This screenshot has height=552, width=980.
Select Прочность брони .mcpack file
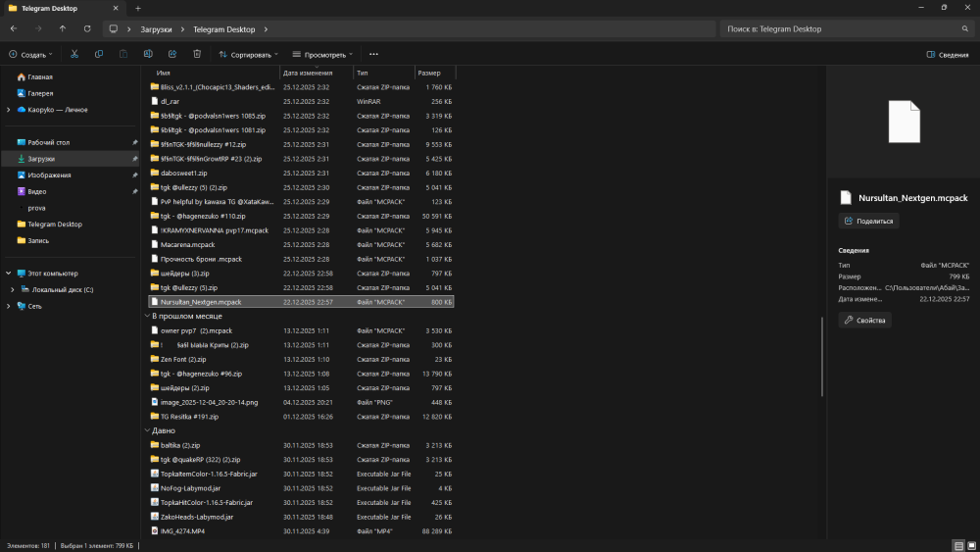(301, 259)
